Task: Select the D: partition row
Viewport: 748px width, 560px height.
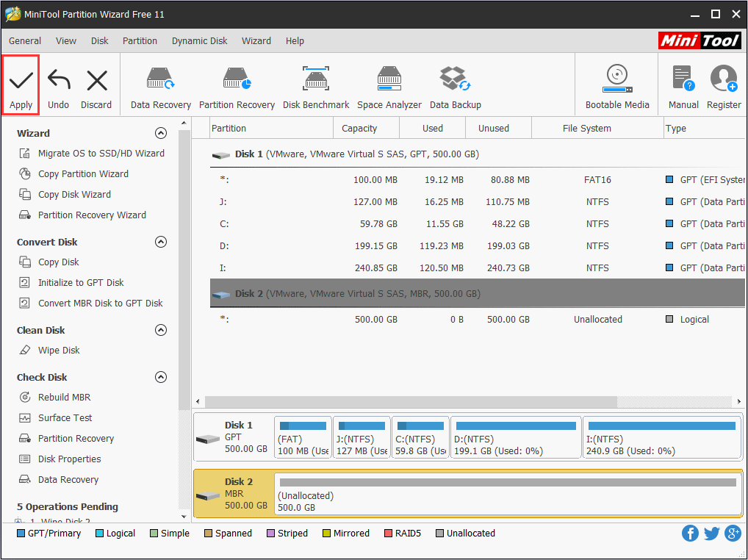Action: pyautogui.click(x=477, y=245)
